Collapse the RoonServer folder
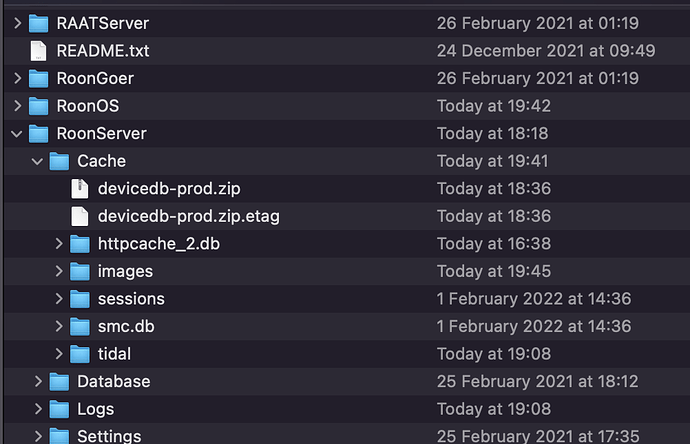 coord(17,134)
